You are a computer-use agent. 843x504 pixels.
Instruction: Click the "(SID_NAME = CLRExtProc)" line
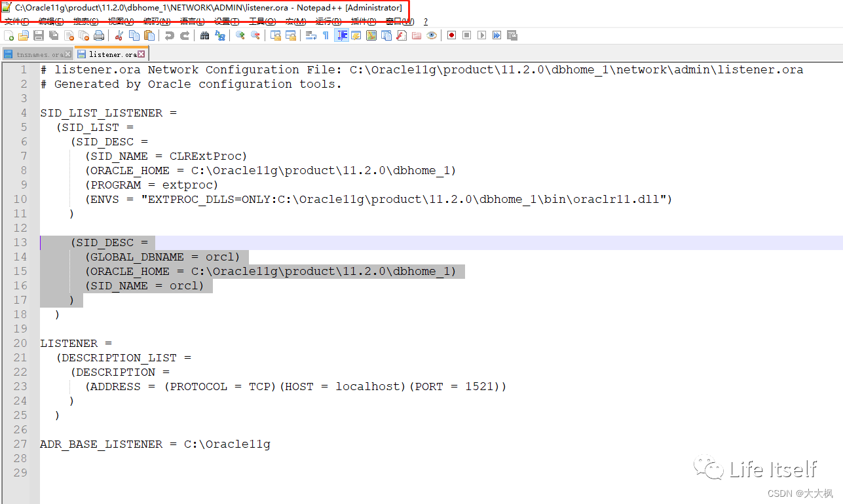[166, 156]
